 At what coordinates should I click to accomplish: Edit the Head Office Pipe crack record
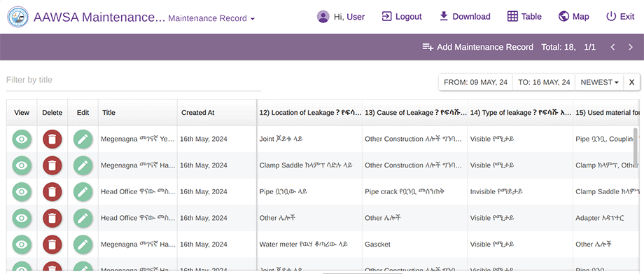click(83, 192)
